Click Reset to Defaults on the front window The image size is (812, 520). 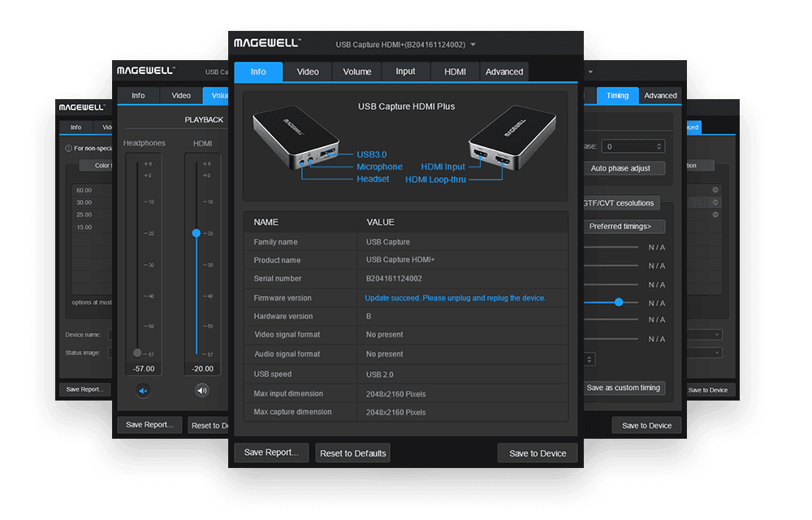(352, 453)
